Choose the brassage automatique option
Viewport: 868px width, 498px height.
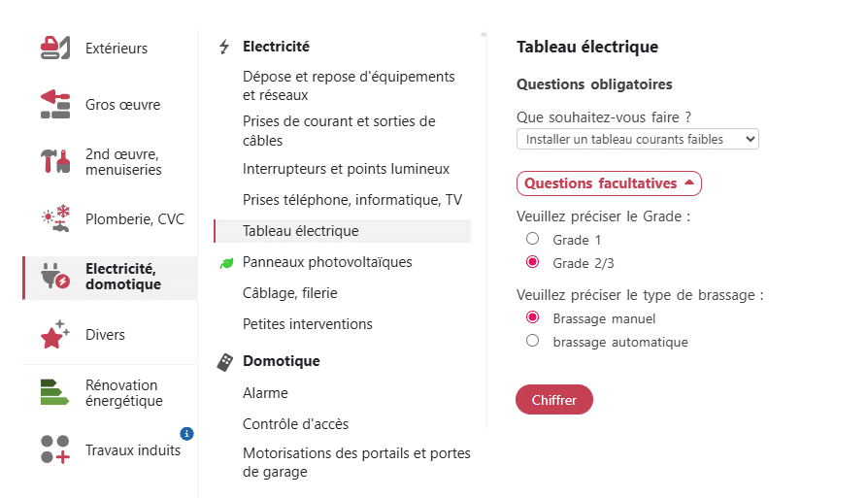[532, 341]
